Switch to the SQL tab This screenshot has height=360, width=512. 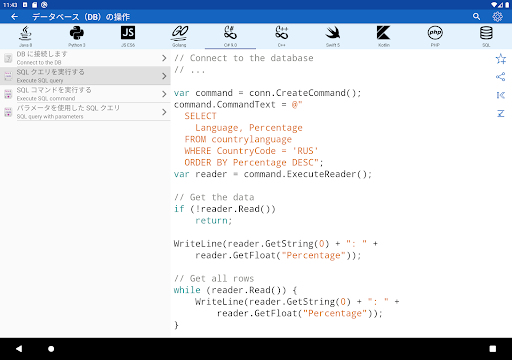(x=486, y=36)
